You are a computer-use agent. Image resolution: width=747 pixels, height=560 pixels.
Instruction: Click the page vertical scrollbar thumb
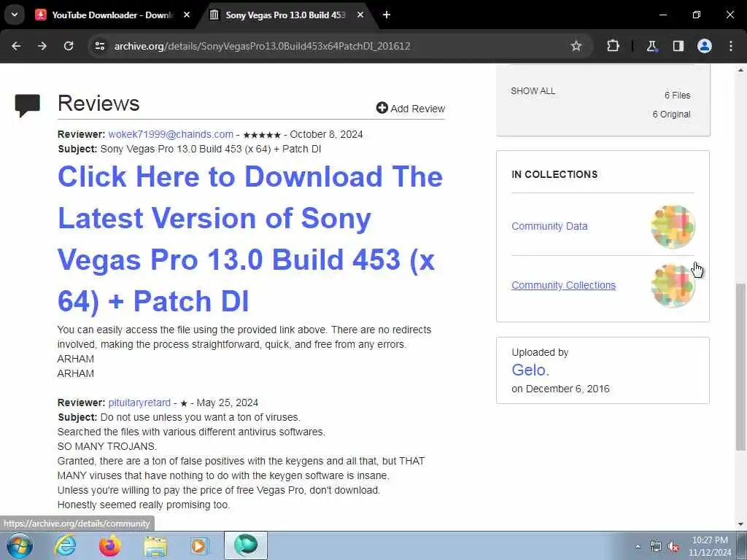[x=740, y=367]
